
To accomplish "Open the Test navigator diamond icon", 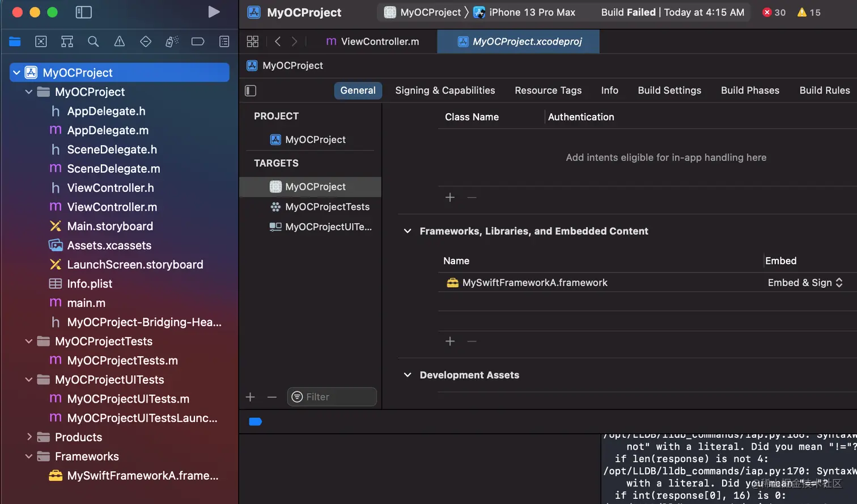I will point(146,41).
